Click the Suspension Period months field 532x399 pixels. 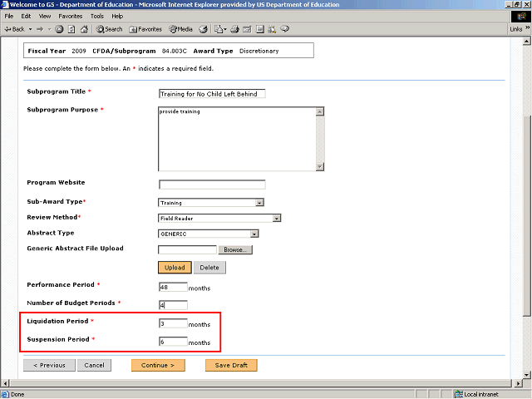click(x=173, y=342)
